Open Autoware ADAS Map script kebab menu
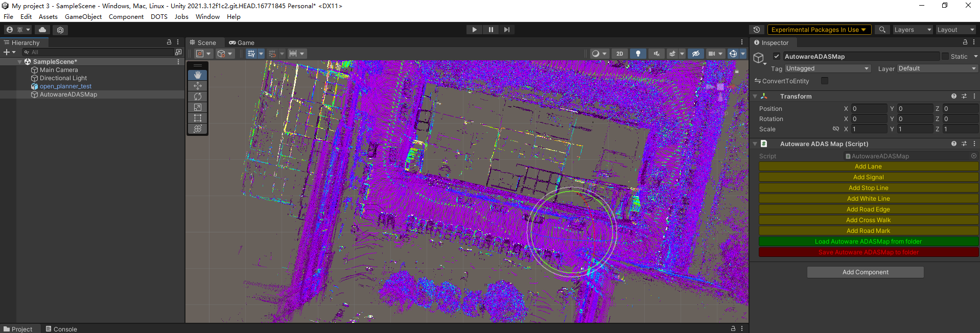The height and width of the screenshot is (333, 980). [974, 144]
